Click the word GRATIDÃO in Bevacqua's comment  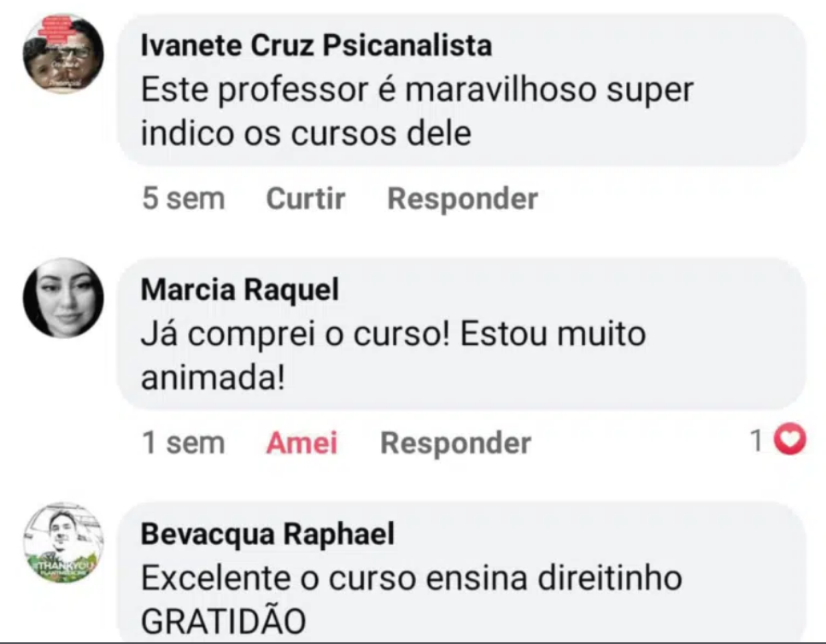[222, 621]
